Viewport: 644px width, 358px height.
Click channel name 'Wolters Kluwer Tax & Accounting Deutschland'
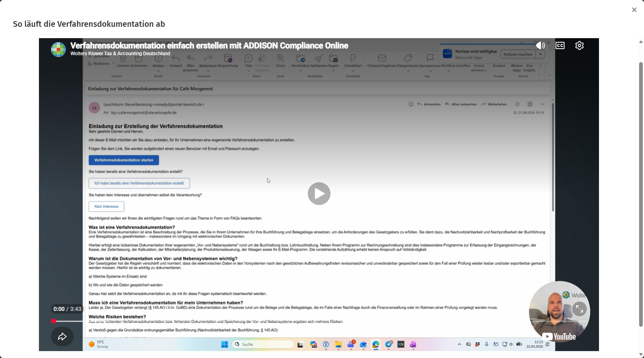click(120, 54)
